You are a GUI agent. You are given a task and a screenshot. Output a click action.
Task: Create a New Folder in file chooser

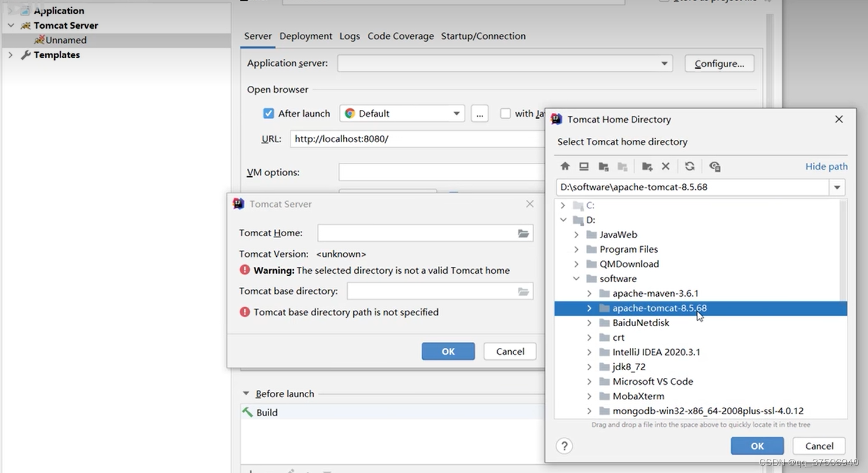647,166
